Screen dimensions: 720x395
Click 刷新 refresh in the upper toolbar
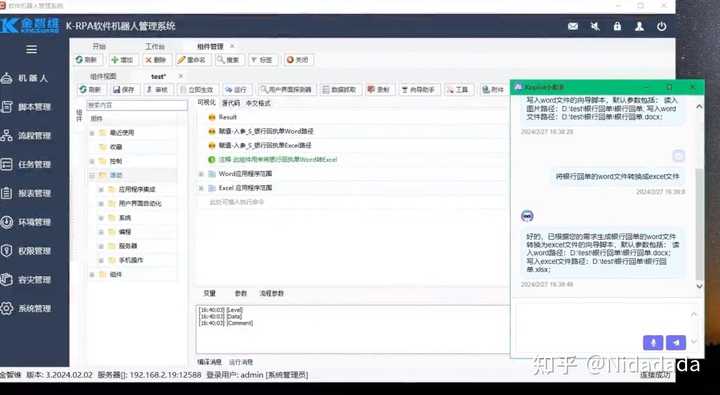tap(87, 60)
